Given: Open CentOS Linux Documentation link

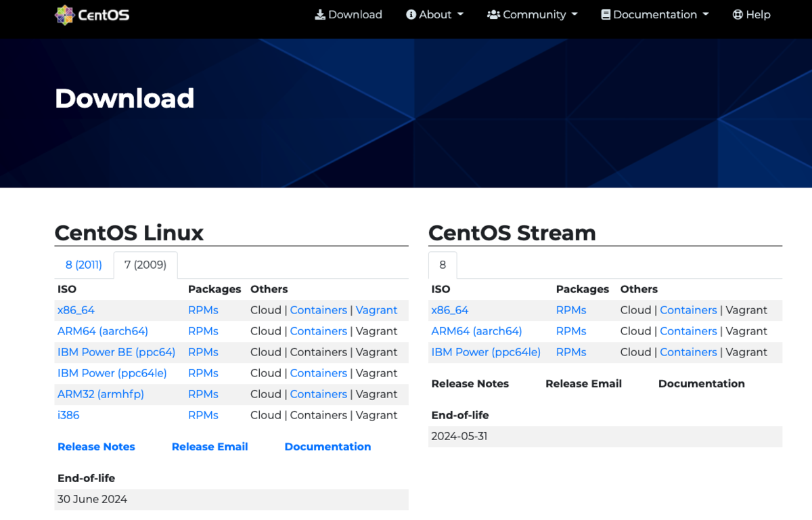Looking at the screenshot, I should tap(328, 447).
